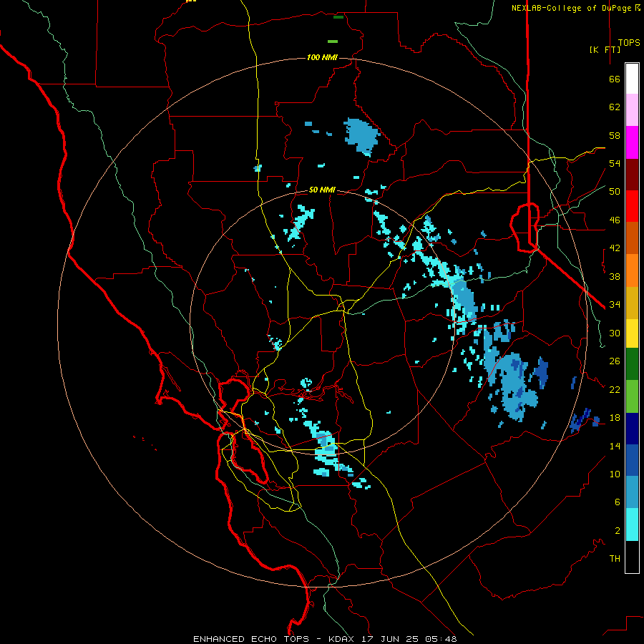Click the legend value "46"

tap(615, 220)
